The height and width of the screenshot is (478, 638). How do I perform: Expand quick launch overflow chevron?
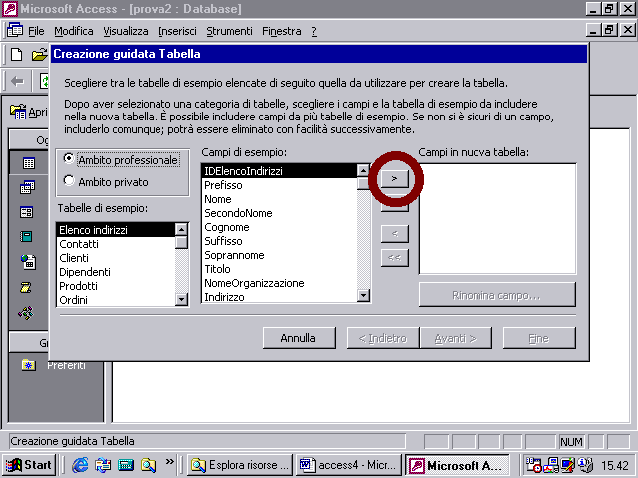pyautogui.click(x=170, y=461)
